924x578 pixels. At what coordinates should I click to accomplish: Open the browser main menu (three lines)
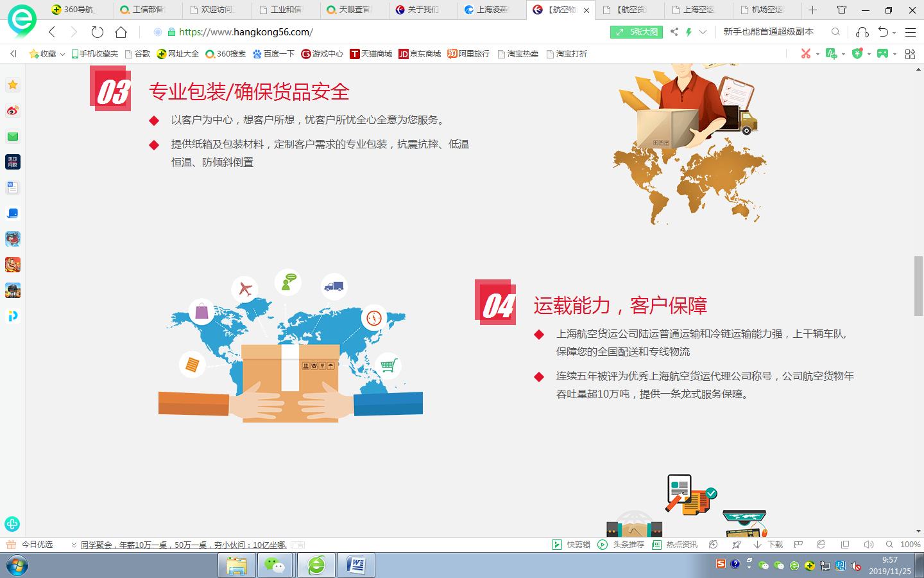910,32
